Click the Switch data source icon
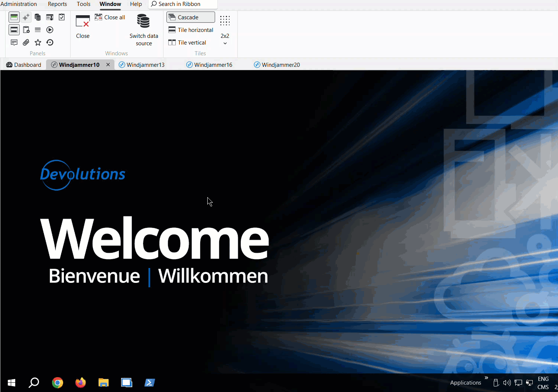The image size is (558, 392). point(143,22)
